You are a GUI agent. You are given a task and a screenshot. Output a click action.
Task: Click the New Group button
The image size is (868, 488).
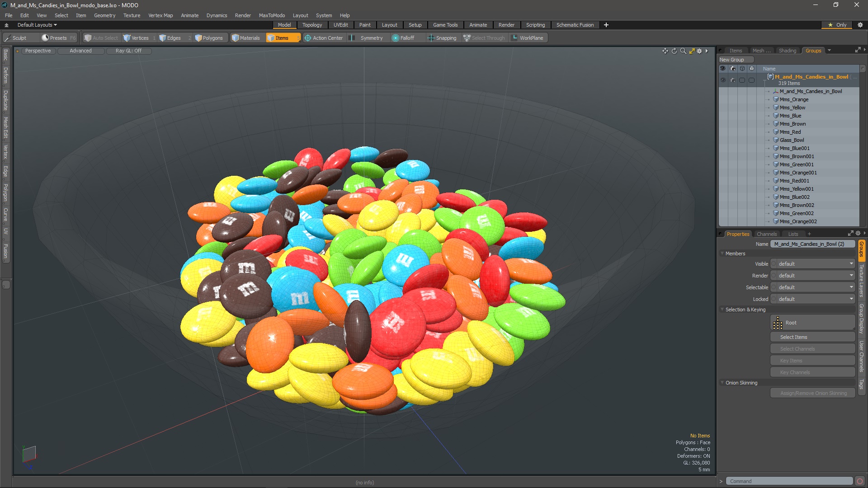(736, 60)
